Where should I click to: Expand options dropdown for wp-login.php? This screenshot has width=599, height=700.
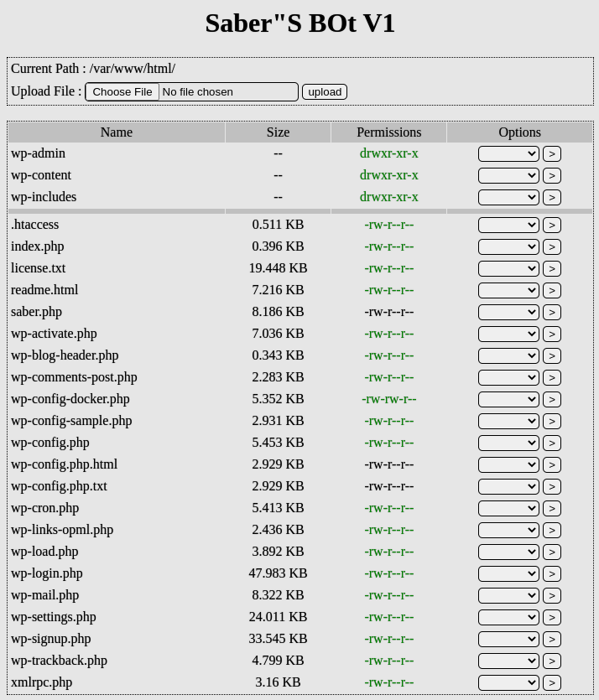[x=508, y=573]
